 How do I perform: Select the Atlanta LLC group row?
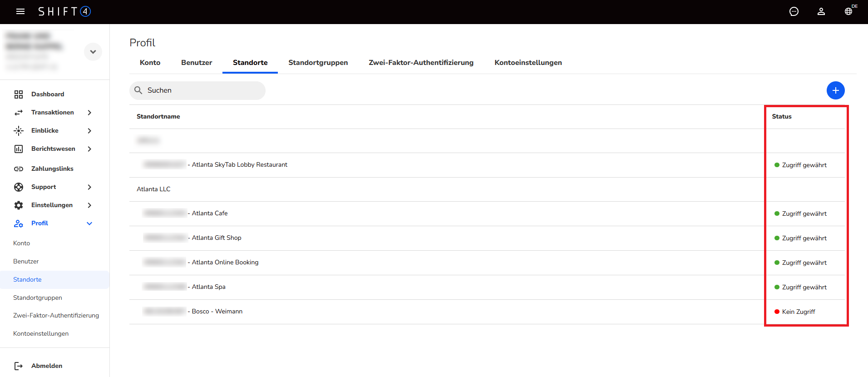[x=487, y=189]
